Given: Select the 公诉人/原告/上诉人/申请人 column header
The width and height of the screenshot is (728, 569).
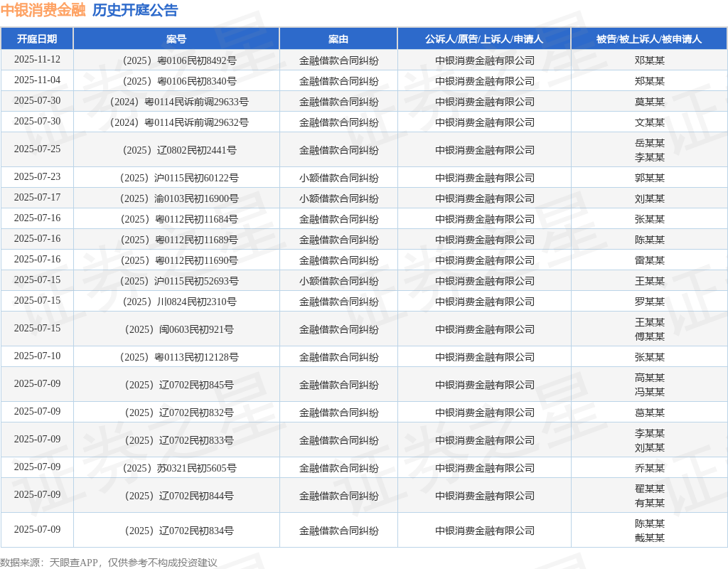Looking at the screenshot, I should (x=484, y=39).
